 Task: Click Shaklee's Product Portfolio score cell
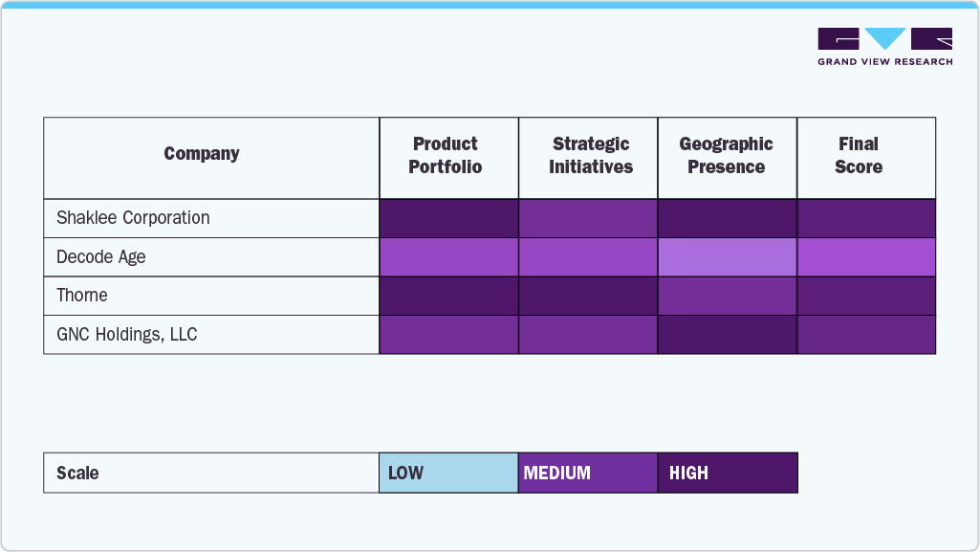[448, 218]
